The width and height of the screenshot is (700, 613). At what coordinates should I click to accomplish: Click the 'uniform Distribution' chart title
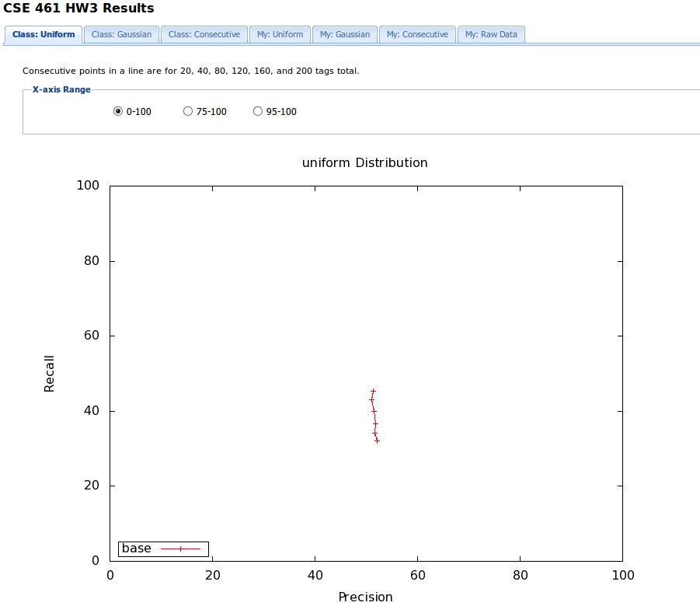pyautogui.click(x=364, y=163)
